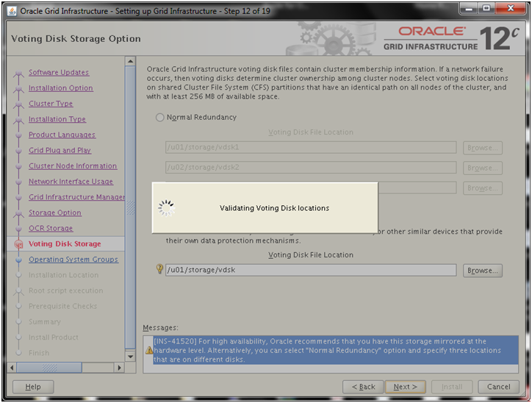Click Next to continue installation

[x=405, y=387]
